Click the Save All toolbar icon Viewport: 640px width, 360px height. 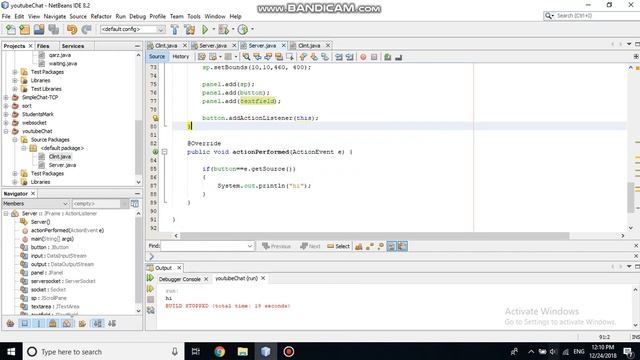pos(53,29)
